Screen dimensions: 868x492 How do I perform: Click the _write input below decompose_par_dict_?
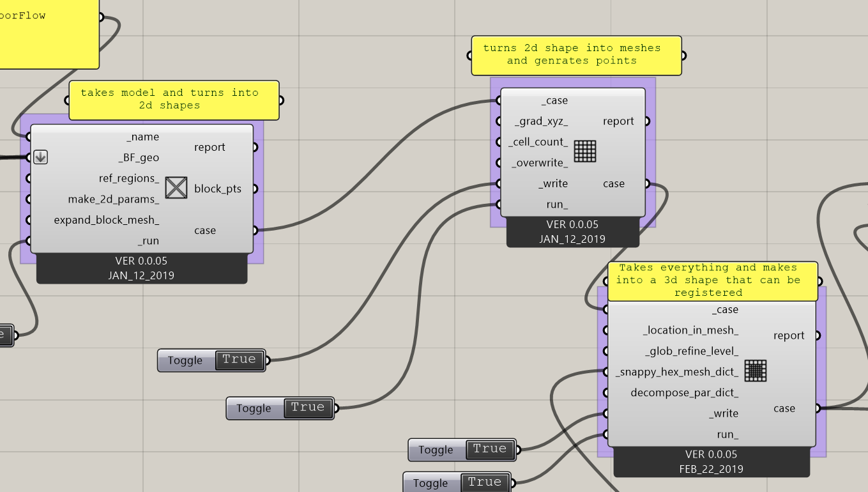point(724,413)
